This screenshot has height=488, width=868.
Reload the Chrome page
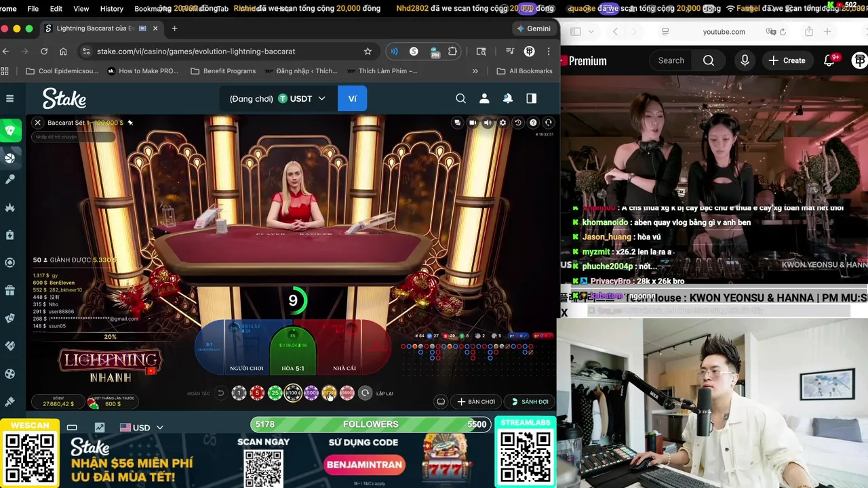pos(44,52)
